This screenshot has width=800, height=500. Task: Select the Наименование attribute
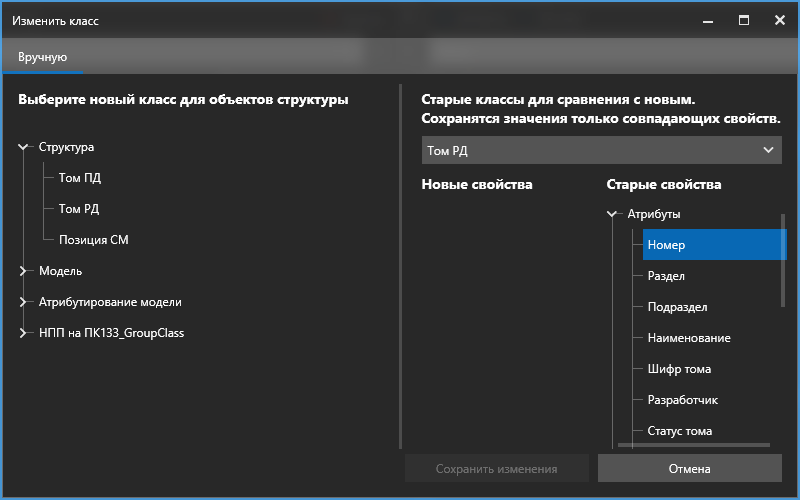689,338
